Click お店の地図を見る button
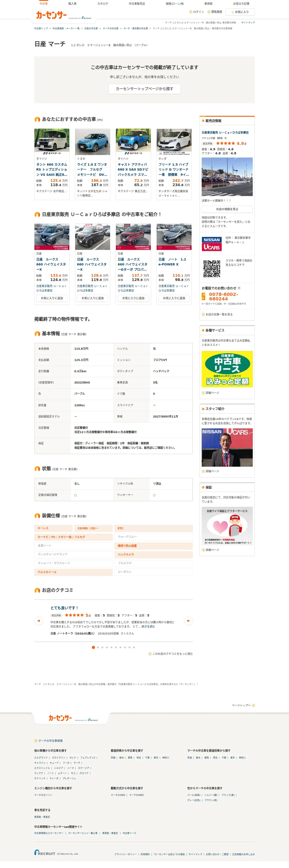Image resolution: width=289 pixels, height=868 pixels. coord(227,209)
